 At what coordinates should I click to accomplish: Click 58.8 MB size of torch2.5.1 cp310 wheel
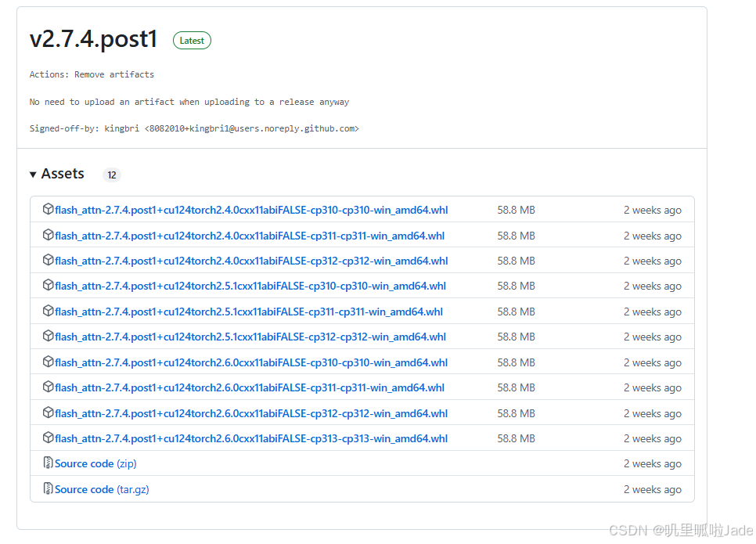tap(516, 286)
